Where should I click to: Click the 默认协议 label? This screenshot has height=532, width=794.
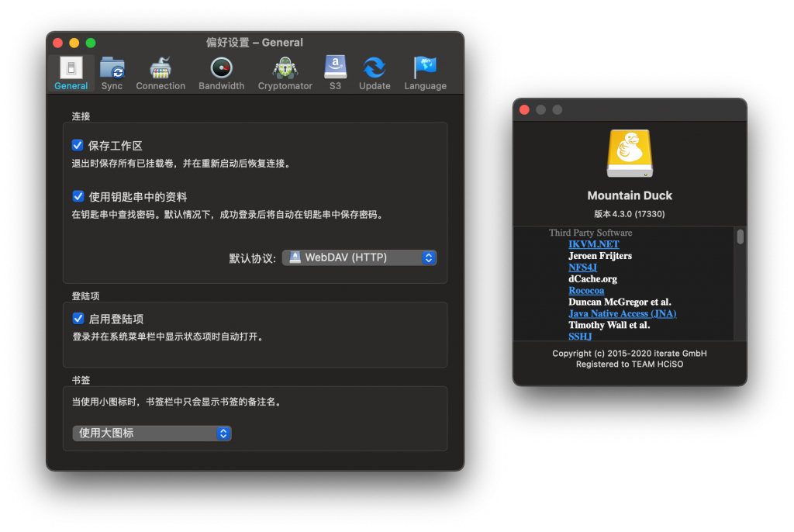pos(252,258)
